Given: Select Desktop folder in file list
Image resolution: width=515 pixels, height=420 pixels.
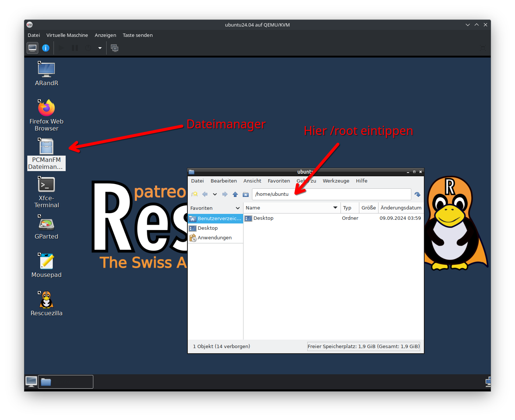Looking at the screenshot, I should coord(259,218).
